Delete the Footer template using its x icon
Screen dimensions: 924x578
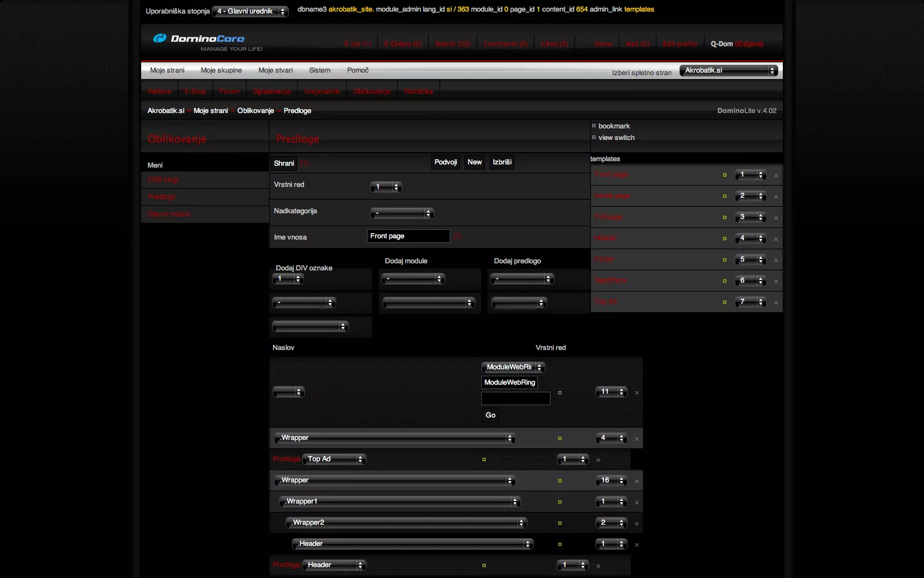click(x=776, y=260)
